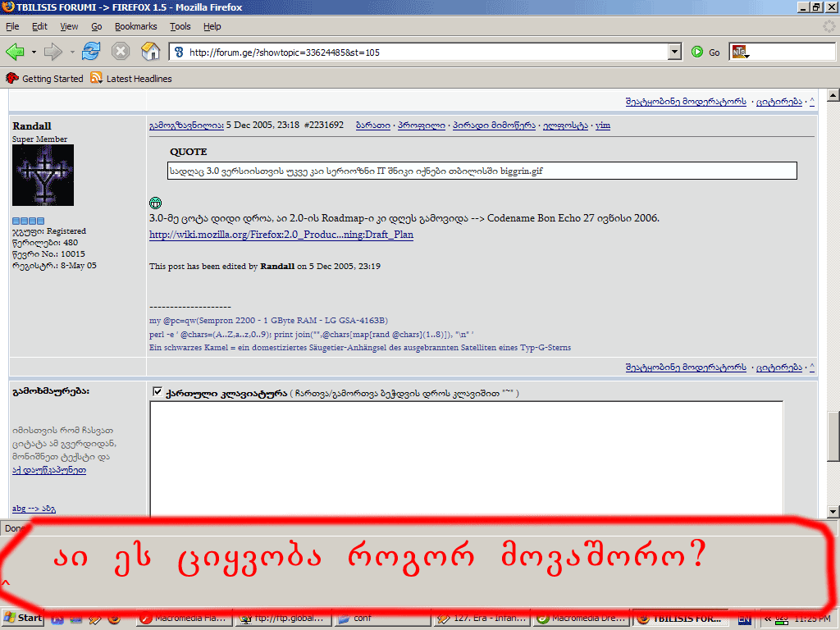This screenshot has height=630, width=840.
Task: Click the page scrollbar up arrow
Action: tap(833, 96)
